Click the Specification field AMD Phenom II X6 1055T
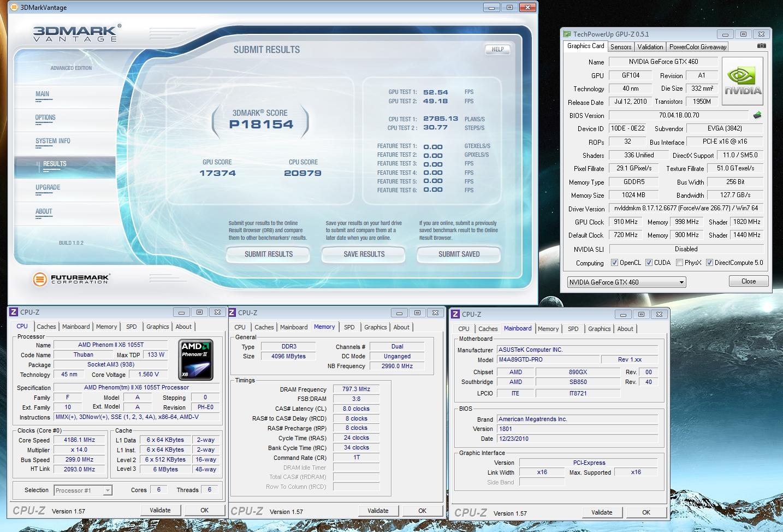Image resolution: width=783 pixels, height=532 pixels. click(137, 387)
